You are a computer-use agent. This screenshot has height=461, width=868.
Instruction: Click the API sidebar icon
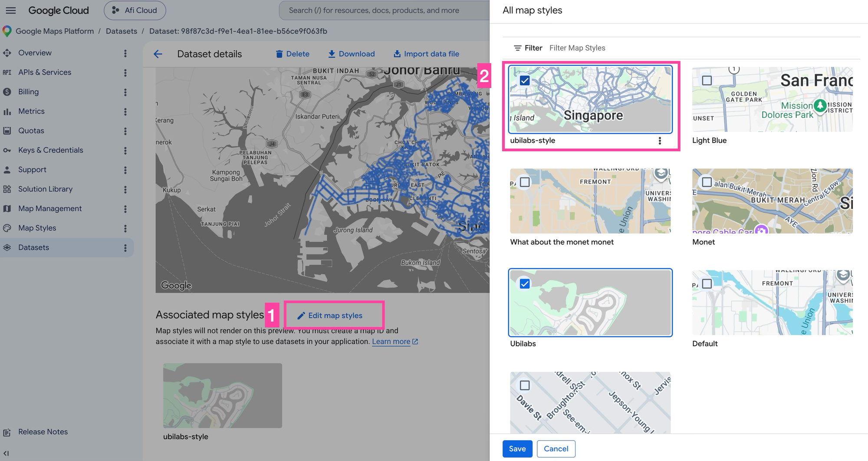point(7,72)
